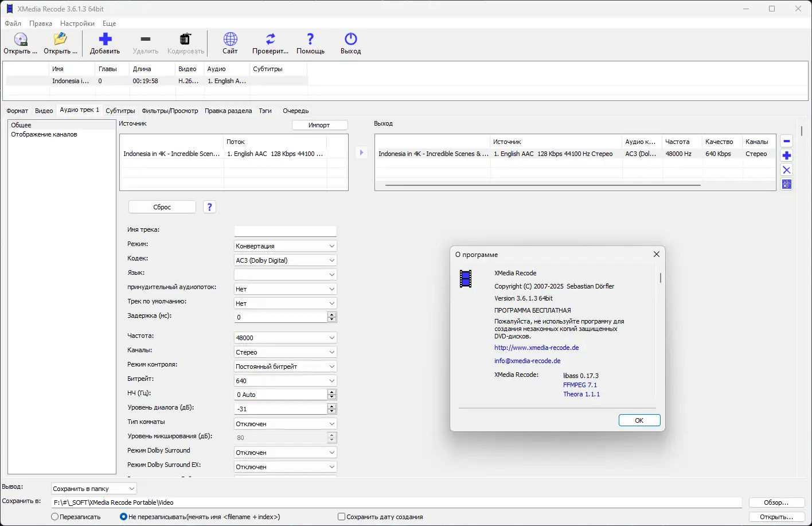
Task: Click the Удалить minus toolbar icon
Action: pyautogui.click(x=145, y=39)
